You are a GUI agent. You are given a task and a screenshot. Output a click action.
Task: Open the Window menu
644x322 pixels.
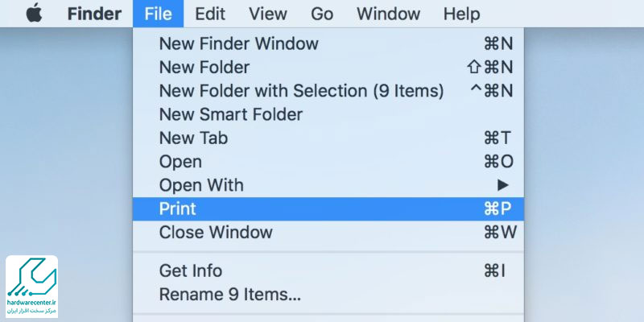[x=388, y=14]
